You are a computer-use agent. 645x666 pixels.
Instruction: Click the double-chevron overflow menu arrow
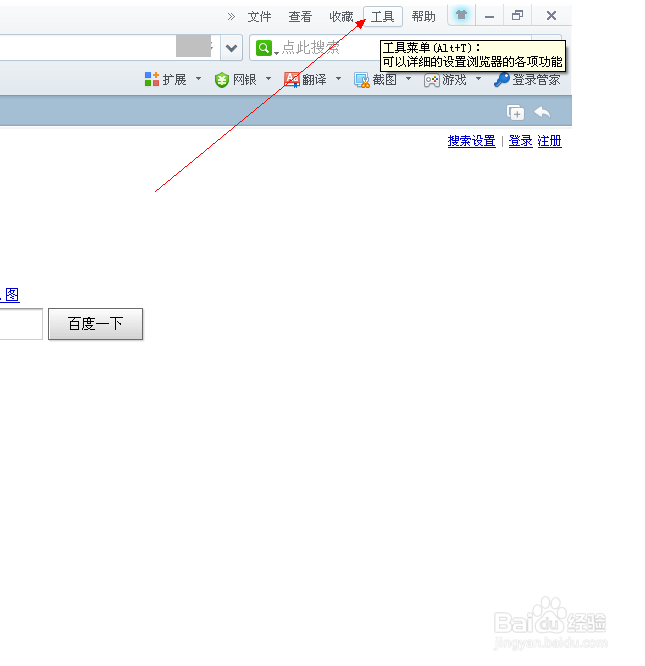click(231, 17)
